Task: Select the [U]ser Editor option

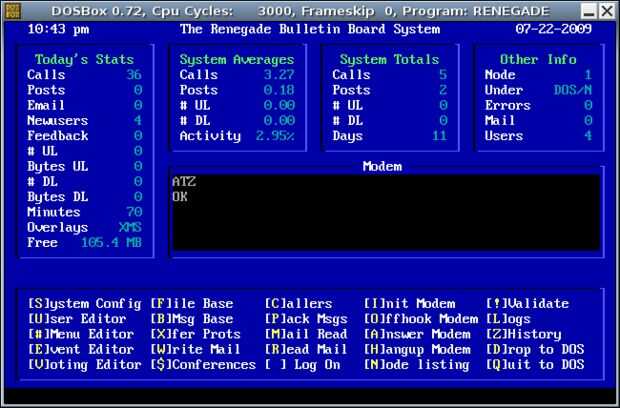Action: pyautogui.click(x=77, y=319)
